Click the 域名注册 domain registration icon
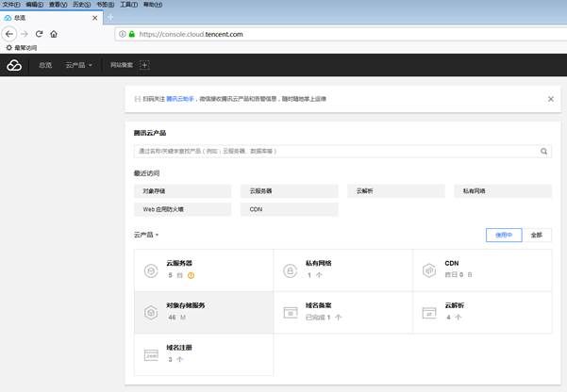Viewport: 567px width, 392px height. tap(150, 354)
